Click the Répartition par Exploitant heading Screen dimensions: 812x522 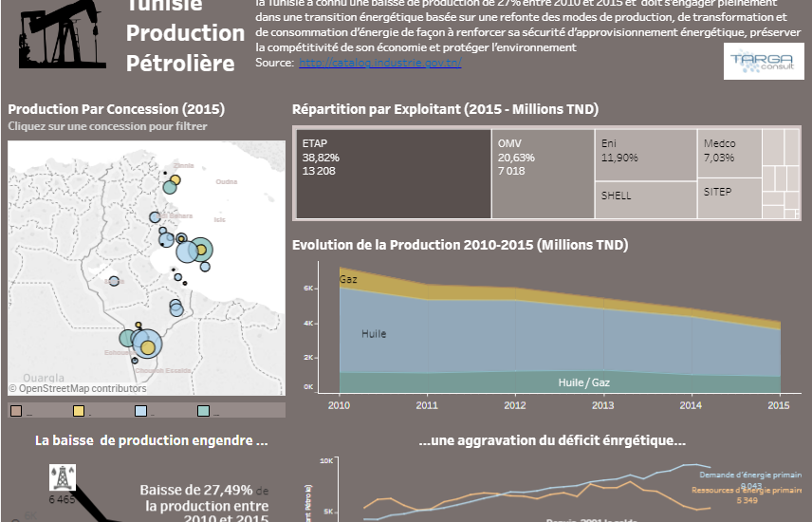(445, 109)
